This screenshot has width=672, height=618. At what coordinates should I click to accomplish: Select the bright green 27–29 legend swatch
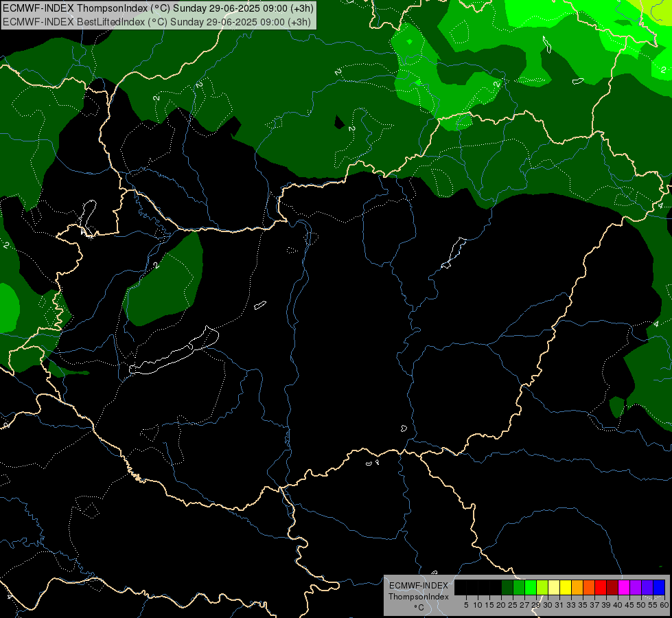(531, 587)
